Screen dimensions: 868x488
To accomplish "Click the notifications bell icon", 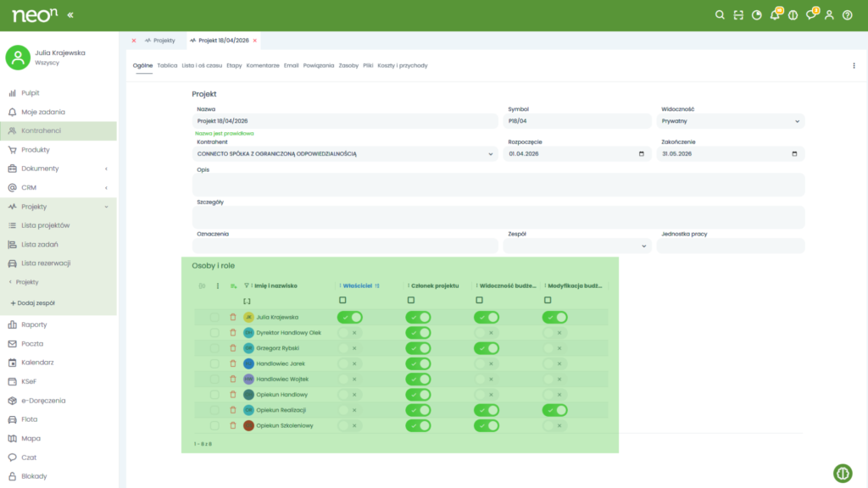I will 774,15.
